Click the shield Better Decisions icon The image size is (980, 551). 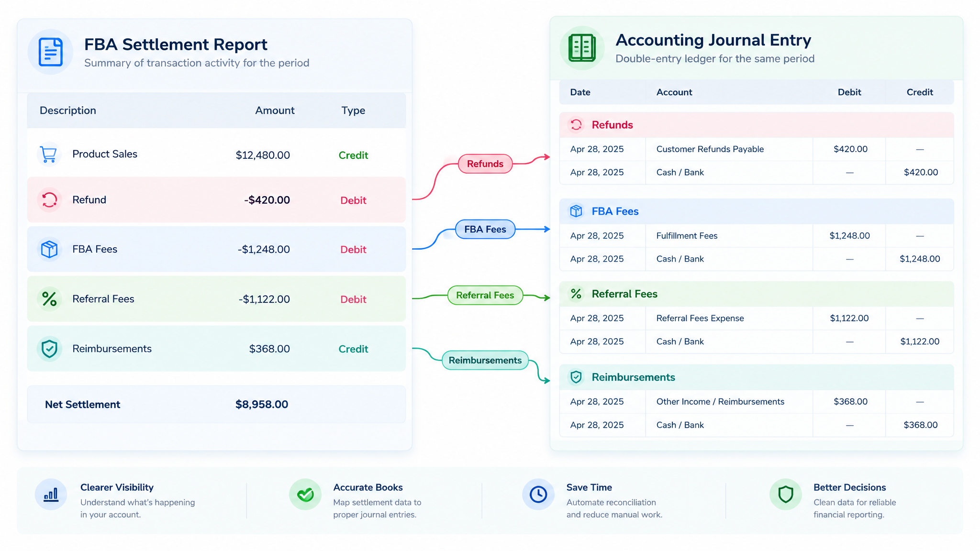786,494
